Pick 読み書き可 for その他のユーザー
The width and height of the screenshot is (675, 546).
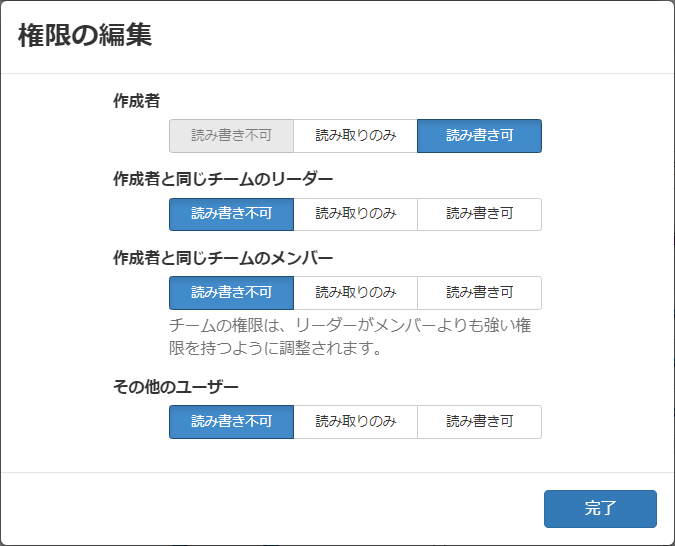point(480,422)
